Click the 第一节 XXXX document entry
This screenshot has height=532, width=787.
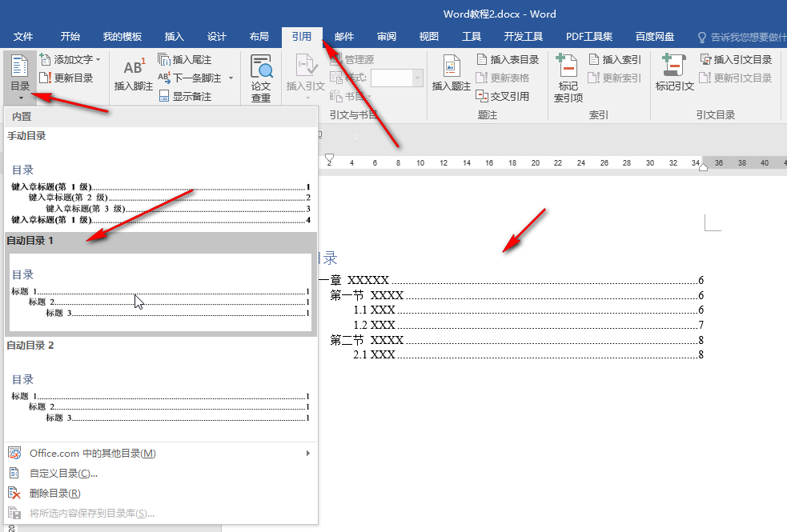[517, 295]
